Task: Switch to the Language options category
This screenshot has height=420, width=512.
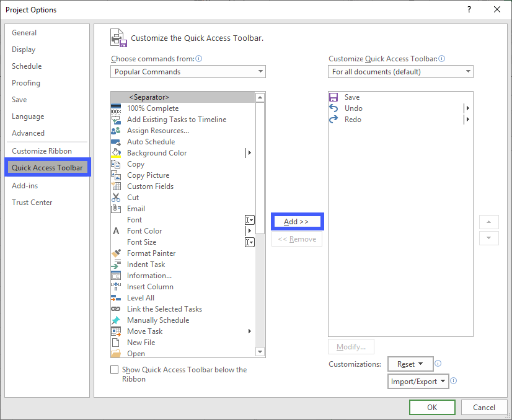Action: coord(28,116)
